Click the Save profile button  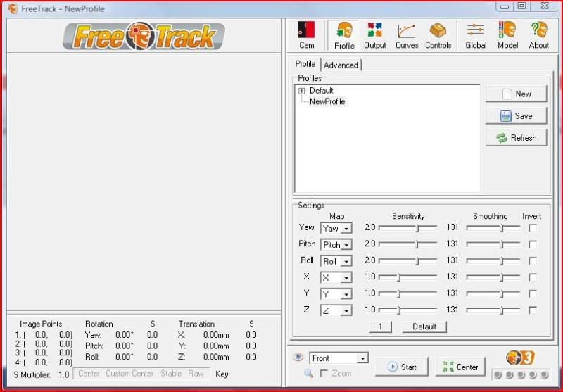click(516, 116)
